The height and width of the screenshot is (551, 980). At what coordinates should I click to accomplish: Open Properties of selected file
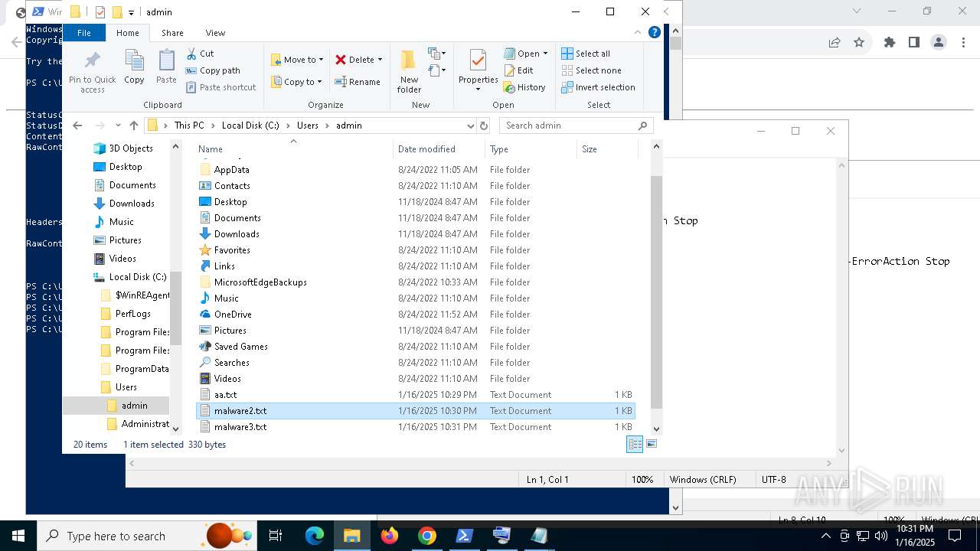478,70
